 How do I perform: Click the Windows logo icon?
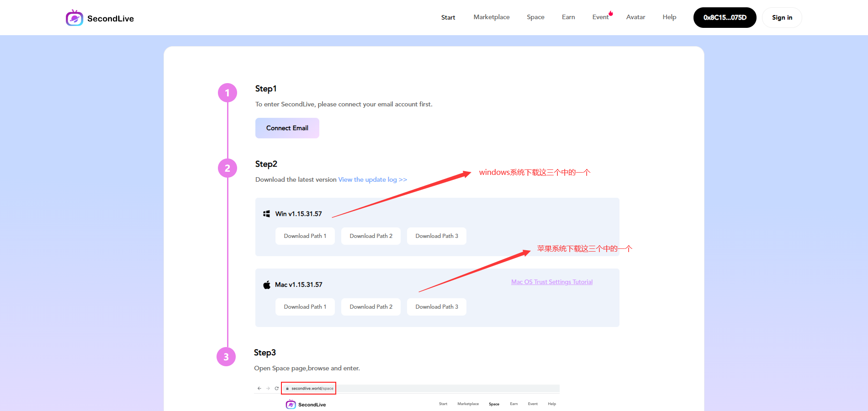coord(266,214)
